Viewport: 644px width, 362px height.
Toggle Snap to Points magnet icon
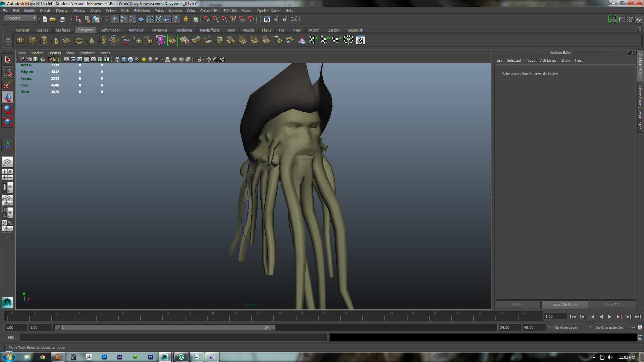click(224, 19)
